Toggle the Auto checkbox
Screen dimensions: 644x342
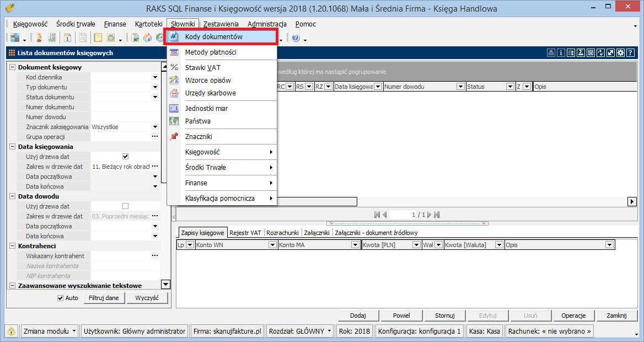pyautogui.click(x=61, y=298)
